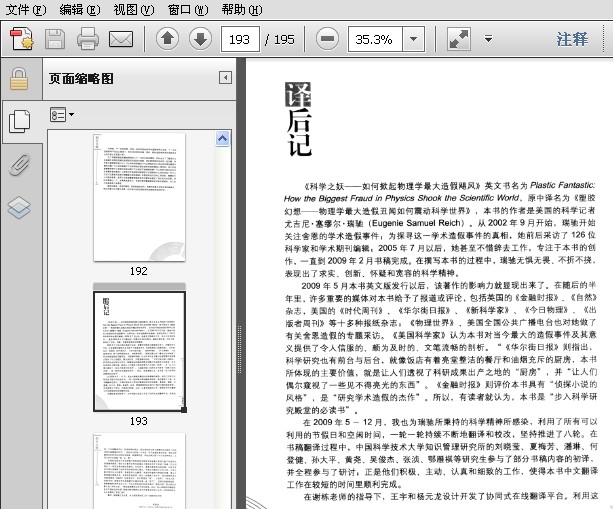Open the 文件 menu
The width and height of the screenshot is (613, 509).
click(25, 9)
